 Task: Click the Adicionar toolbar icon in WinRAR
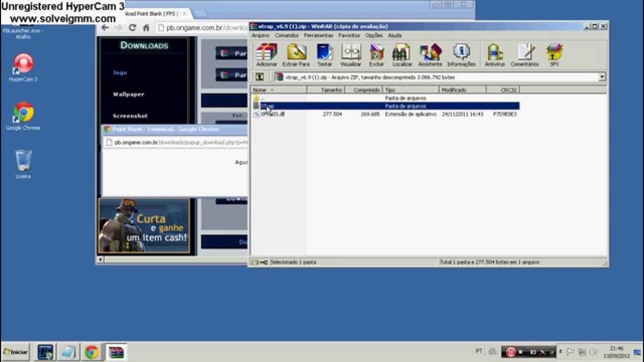tap(266, 55)
